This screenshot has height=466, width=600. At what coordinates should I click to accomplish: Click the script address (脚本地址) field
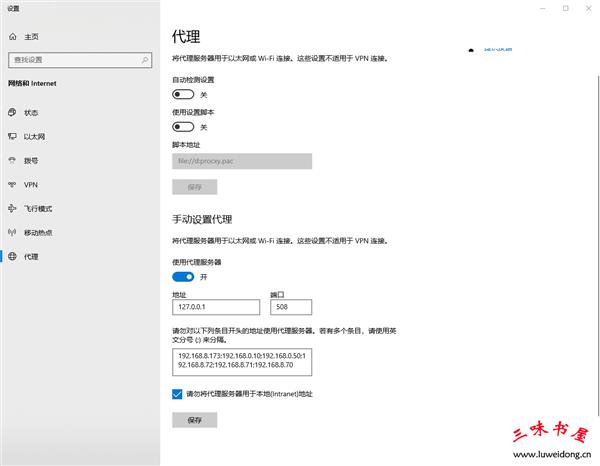(242, 160)
